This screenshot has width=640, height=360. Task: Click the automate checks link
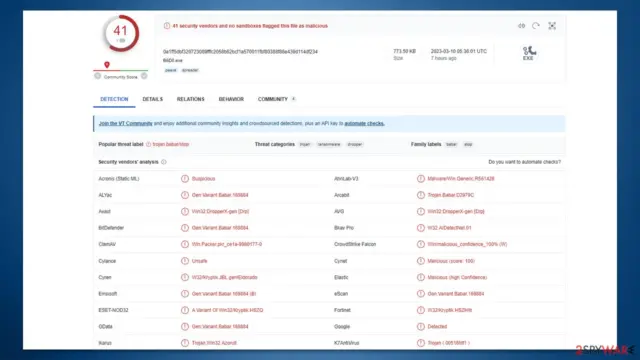(364, 123)
